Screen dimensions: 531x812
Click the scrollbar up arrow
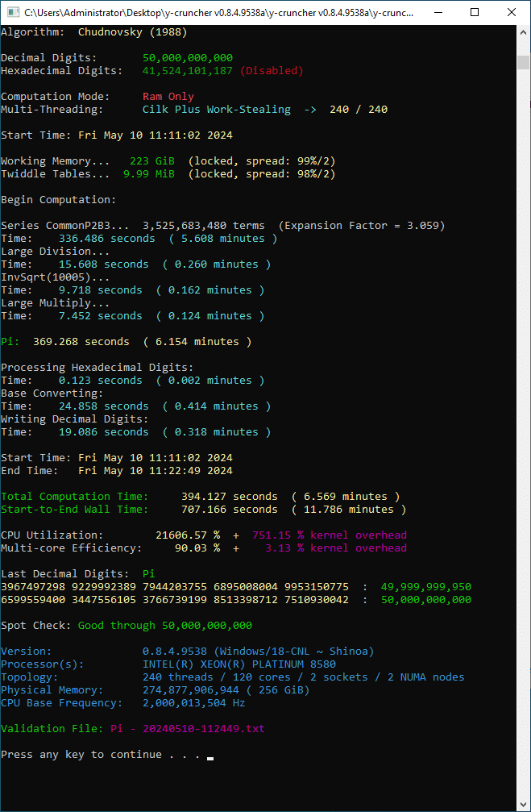coord(523,32)
